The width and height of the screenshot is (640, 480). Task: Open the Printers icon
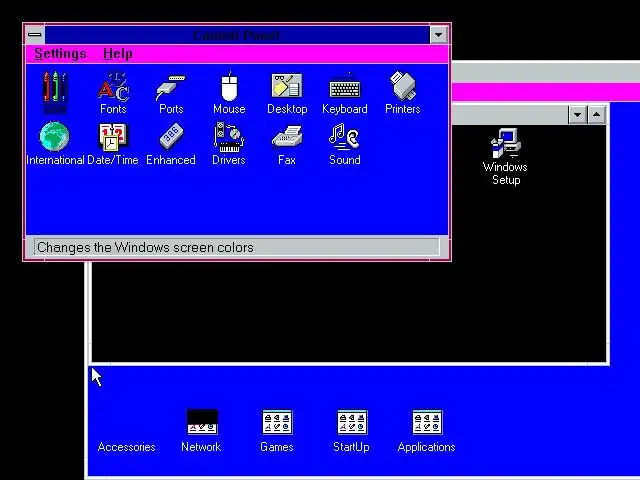[402, 86]
